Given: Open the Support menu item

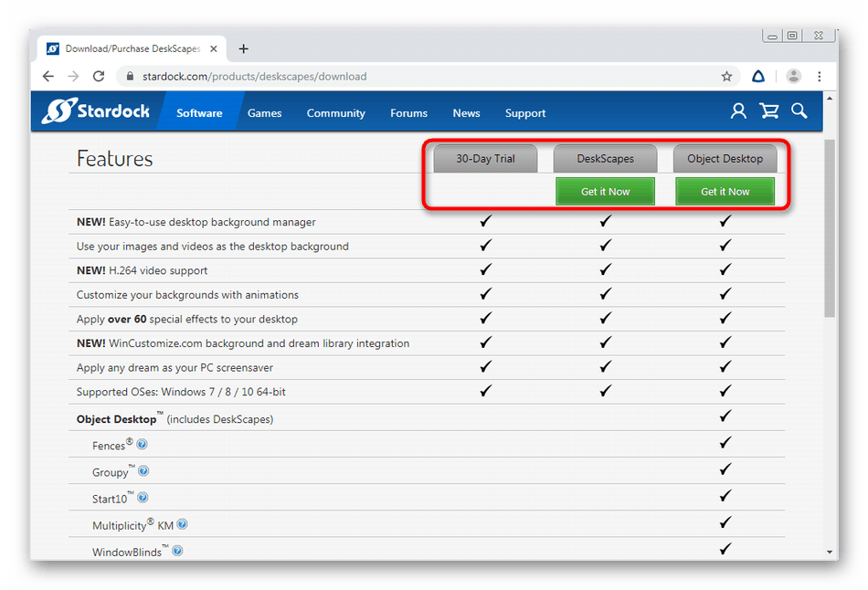Looking at the screenshot, I should (x=525, y=113).
